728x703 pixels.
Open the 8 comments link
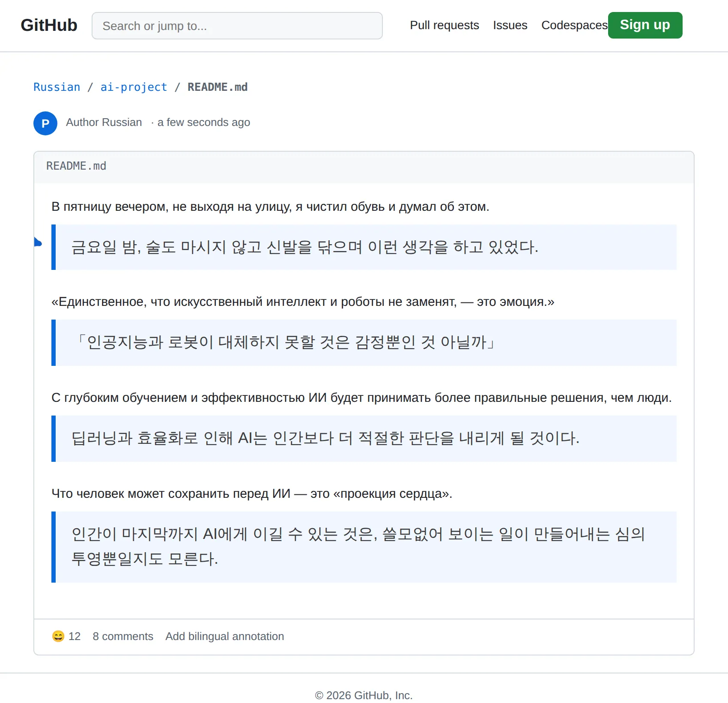point(123,636)
